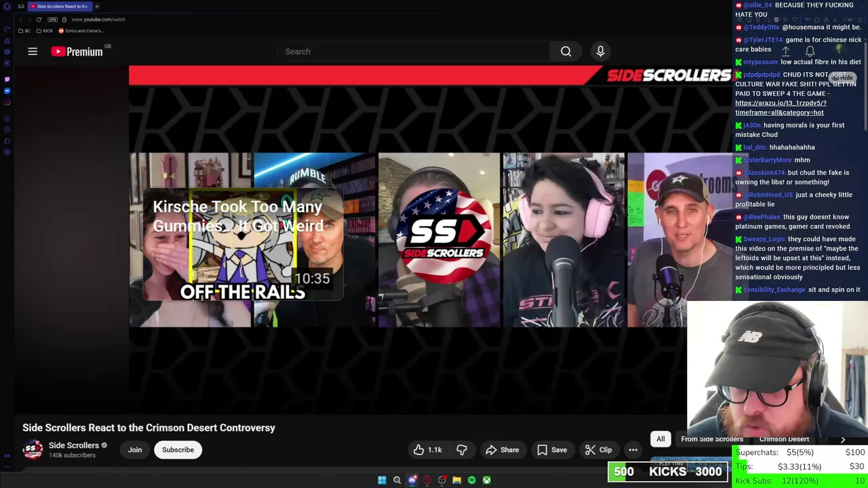
Task: Open the extensions cube sidebar icon
Action: [x=7, y=141]
